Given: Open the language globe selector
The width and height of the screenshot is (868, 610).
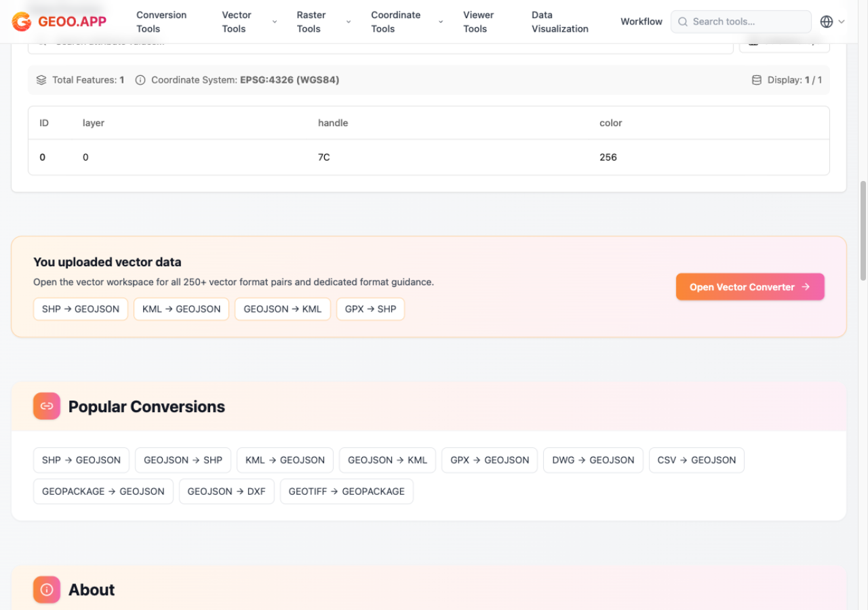Looking at the screenshot, I should [826, 22].
